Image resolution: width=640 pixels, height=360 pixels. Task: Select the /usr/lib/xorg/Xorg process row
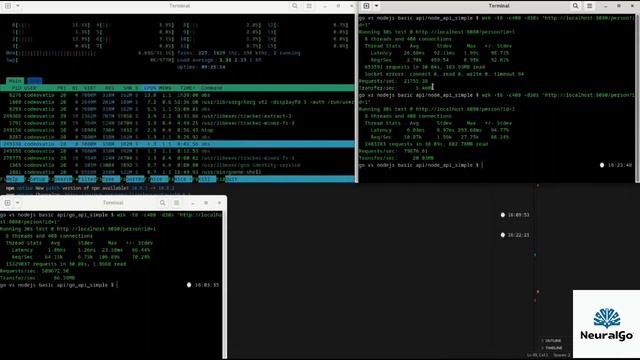click(x=177, y=102)
